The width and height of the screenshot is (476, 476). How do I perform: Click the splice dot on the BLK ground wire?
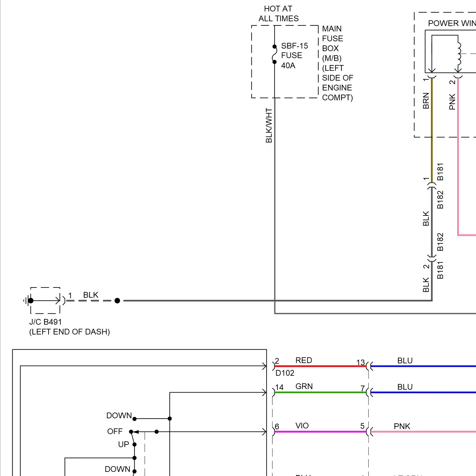[117, 301]
